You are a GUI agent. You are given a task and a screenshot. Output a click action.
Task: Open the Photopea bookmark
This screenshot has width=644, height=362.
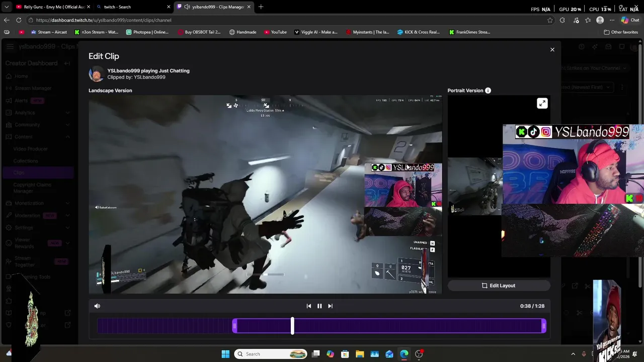coord(147,32)
